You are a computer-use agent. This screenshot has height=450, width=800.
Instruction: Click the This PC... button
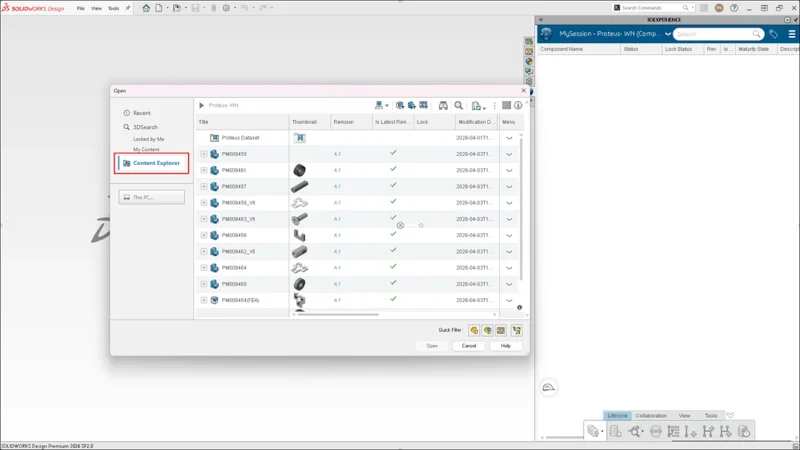(152, 197)
